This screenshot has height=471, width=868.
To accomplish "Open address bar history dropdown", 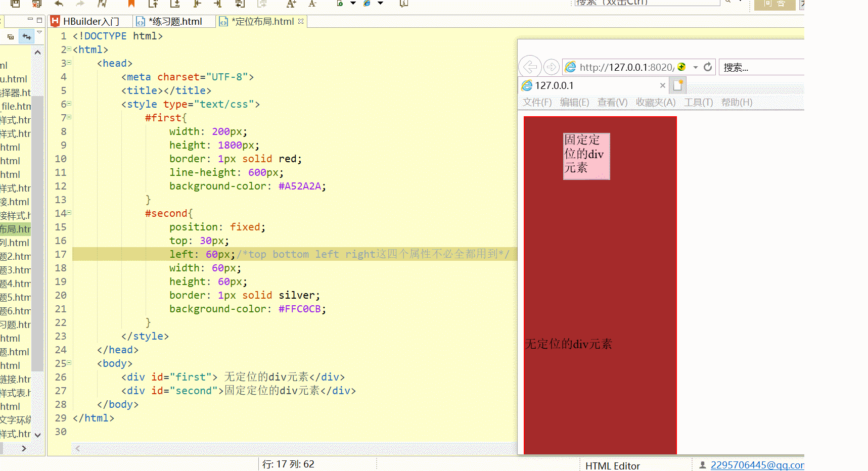I will pyautogui.click(x=696, y=67).
